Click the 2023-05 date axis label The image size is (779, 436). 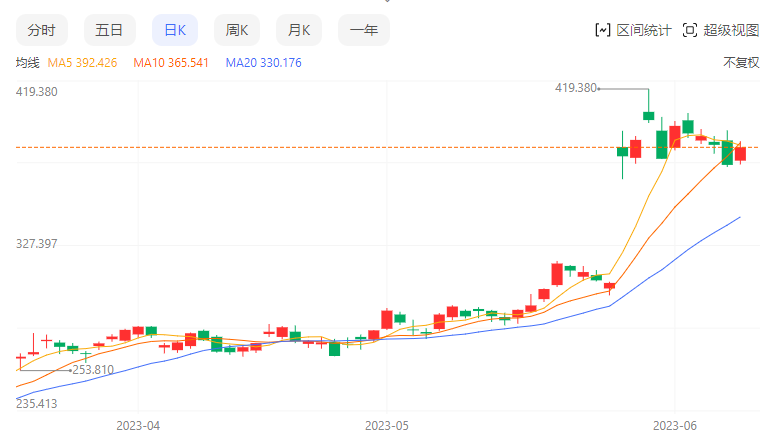387,426
